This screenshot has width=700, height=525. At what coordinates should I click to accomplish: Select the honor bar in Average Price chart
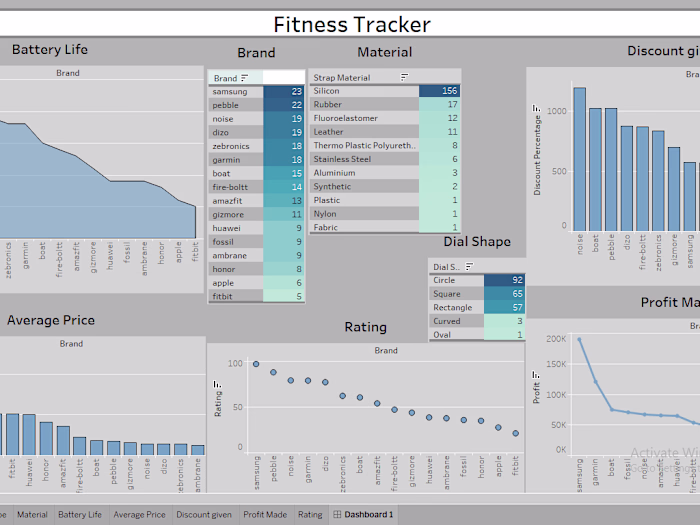46,439
